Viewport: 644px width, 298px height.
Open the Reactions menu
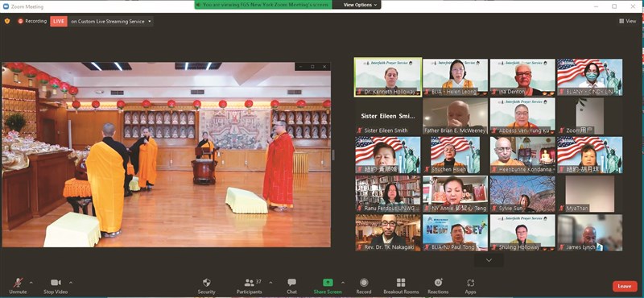coord(438,283)
